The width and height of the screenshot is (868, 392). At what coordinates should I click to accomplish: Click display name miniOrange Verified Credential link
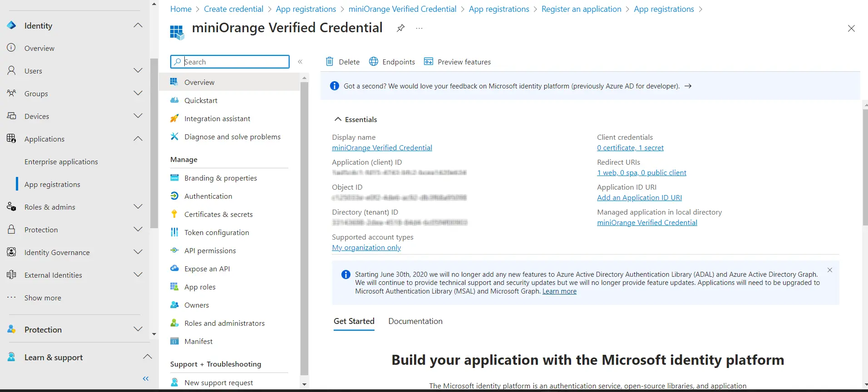382,148
